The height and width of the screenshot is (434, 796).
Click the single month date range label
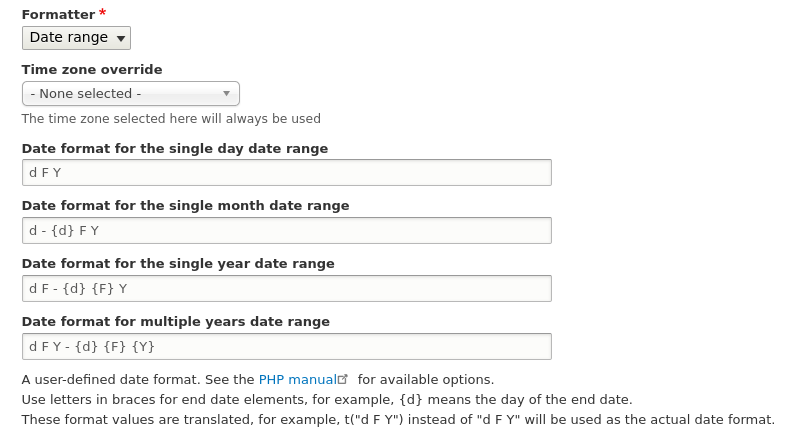185,206
